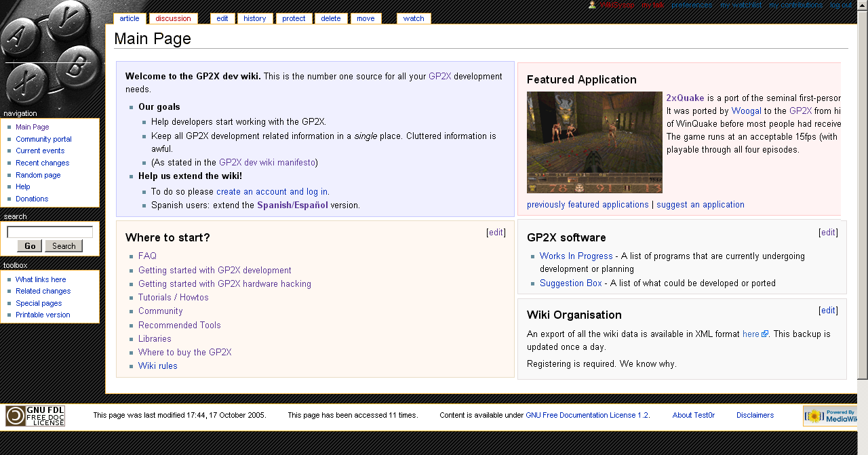The image size is (868, 455).
Task: Switch to the discussion tab
Action: pyautogui.click(x=173, y=18)
